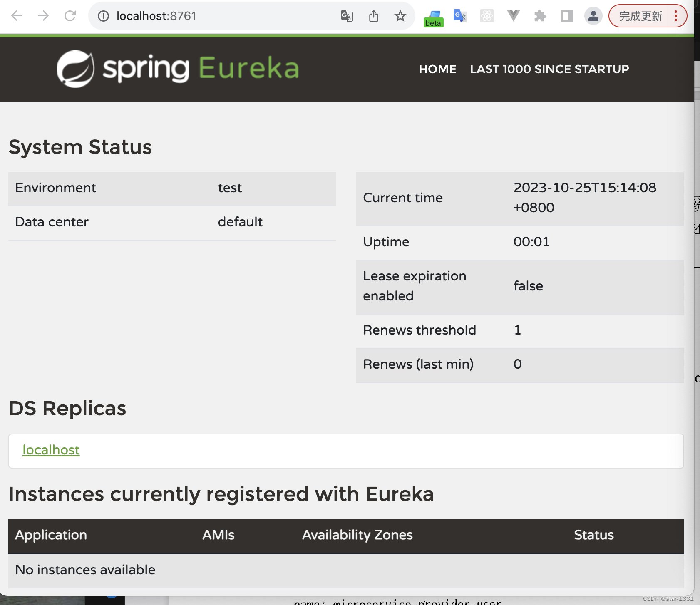Click the Current time label
This screenshot has width=700, height=605.
(403, 198)
